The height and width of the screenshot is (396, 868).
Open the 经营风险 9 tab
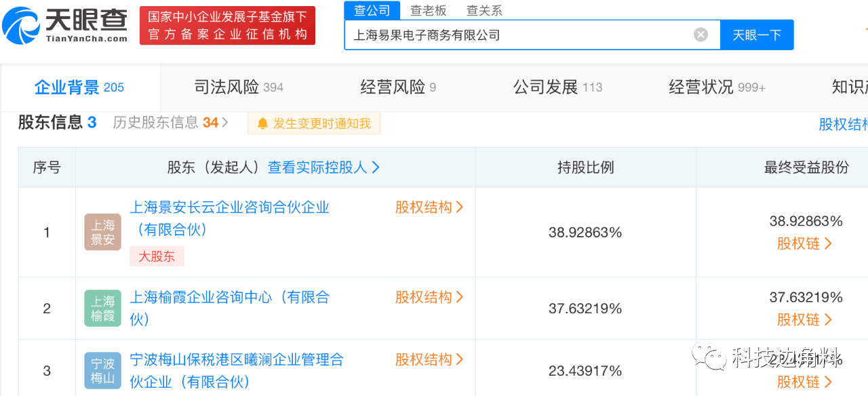pos(398,87)
